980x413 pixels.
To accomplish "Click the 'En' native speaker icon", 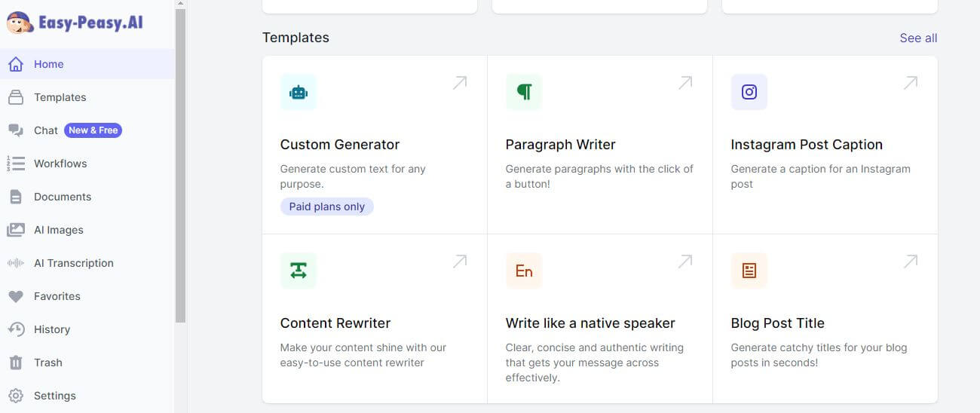I will (524, 271).
